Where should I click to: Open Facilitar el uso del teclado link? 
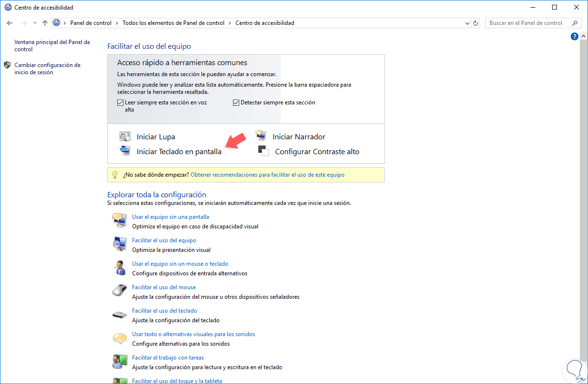click(165, 311)
